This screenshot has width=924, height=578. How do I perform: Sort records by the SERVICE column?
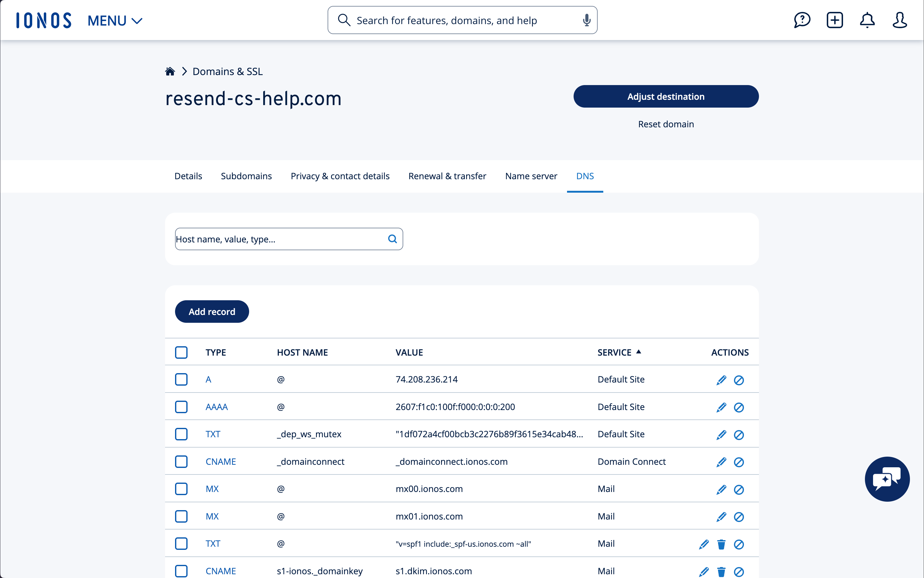click(x=619, y=352)
